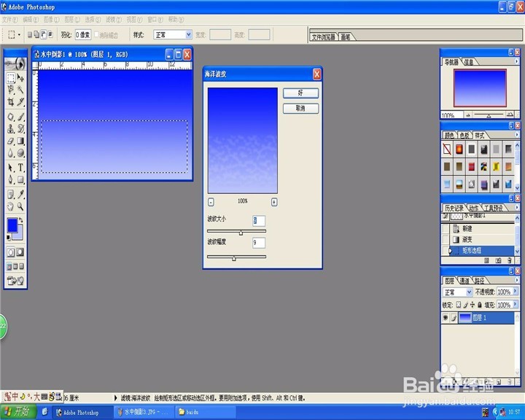
Task: Select the Pen tool
Action: (11, 179)
